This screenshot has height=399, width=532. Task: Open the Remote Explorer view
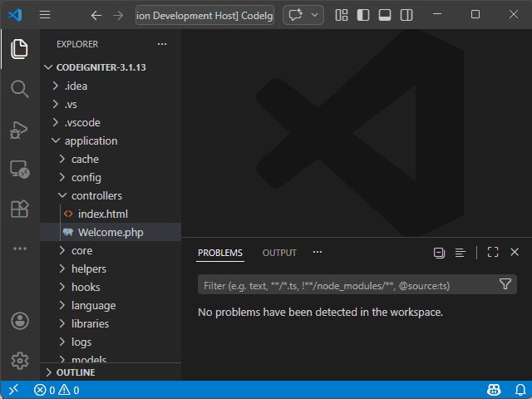point(19,169)
